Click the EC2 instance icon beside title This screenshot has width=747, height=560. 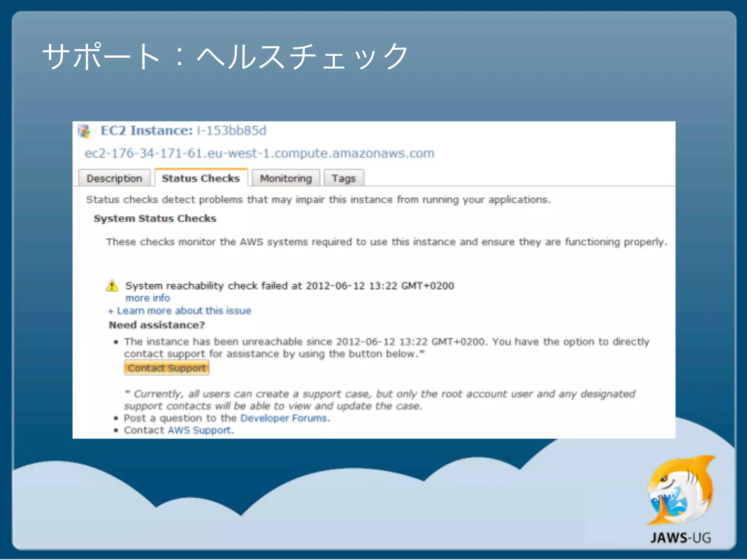pyautogui.click(x=84, y=131)
